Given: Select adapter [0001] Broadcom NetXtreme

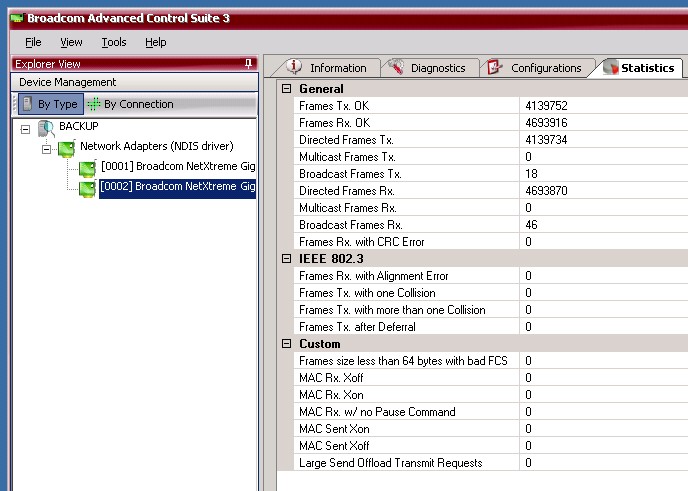Looking at the screenshot, I should coord(178,166).
